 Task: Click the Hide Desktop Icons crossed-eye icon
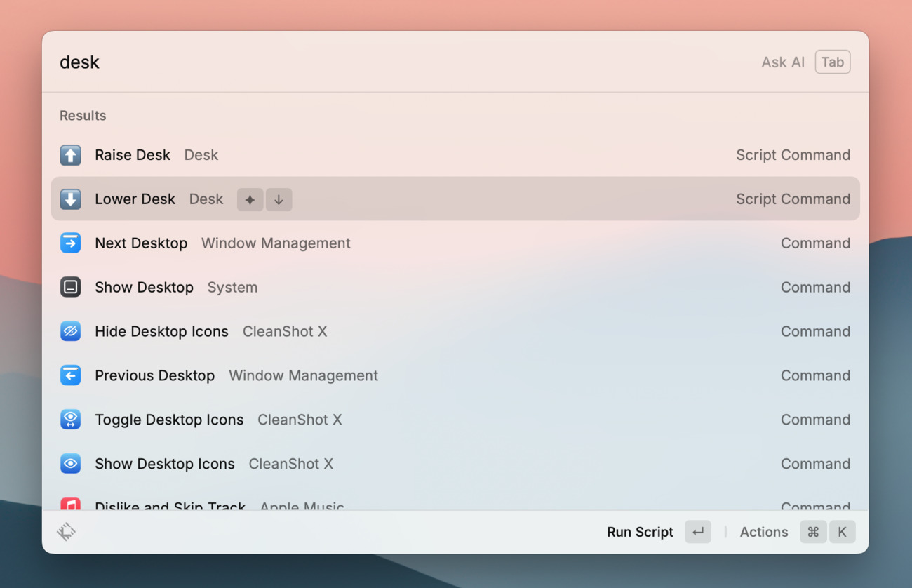(70, 332)
